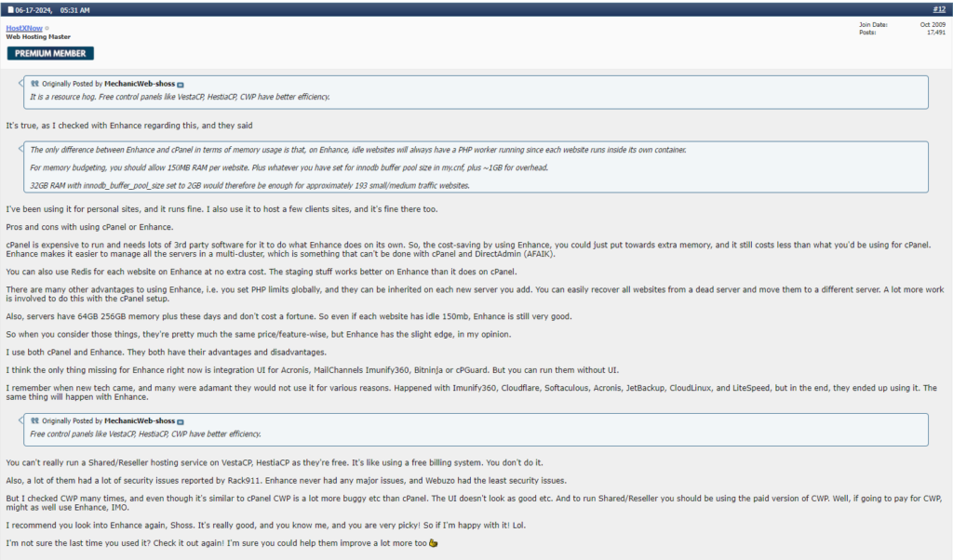Click view-post arrow icon in last quote
This screenshot has height=560, width=953.
[x=181, y=421]
